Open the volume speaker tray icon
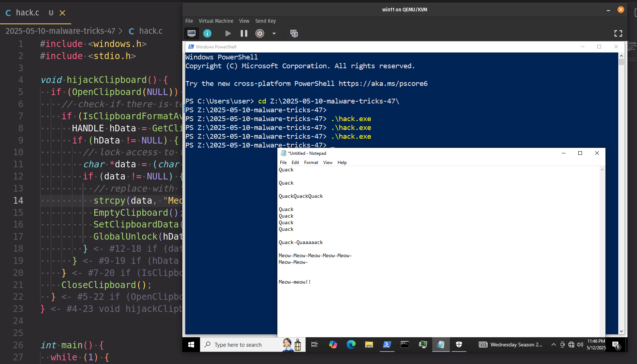Viewport: 637px width, 364px height. [580, 345]
